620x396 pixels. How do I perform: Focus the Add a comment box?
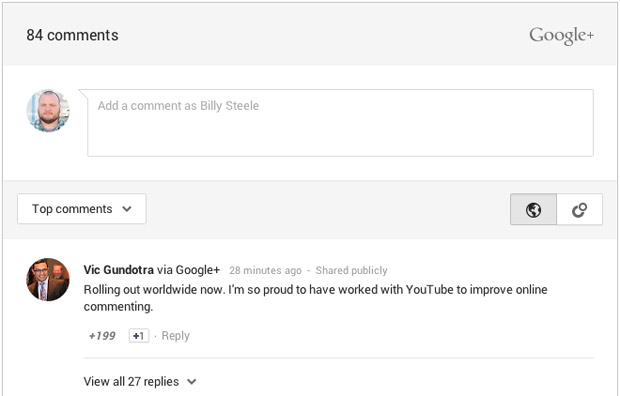click(340, 123)
